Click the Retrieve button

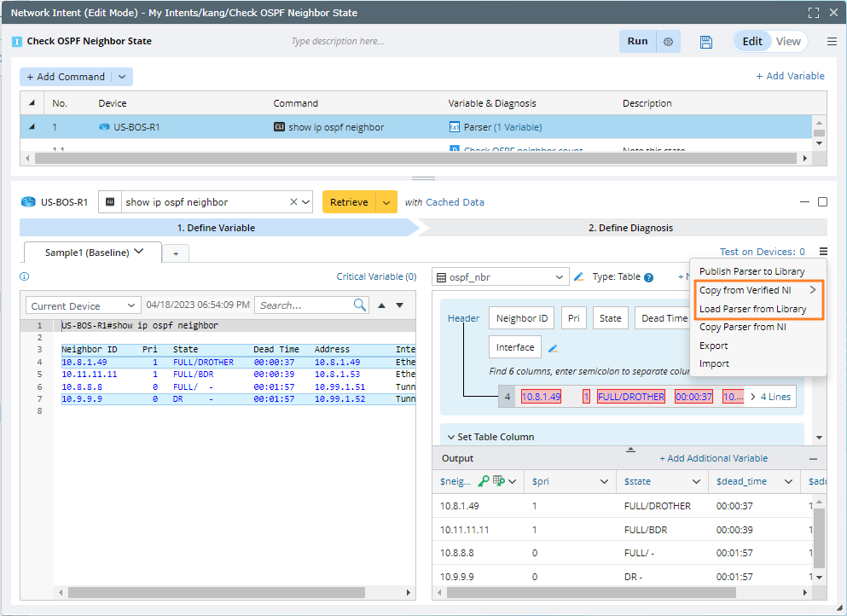click(349, 202)
